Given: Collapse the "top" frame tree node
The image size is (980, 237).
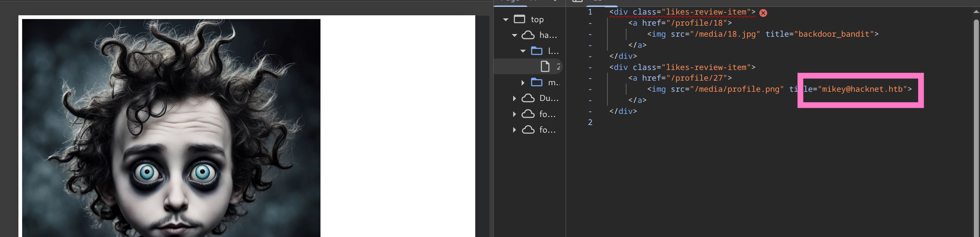Looking at the screenshot, I should point(506,19).
